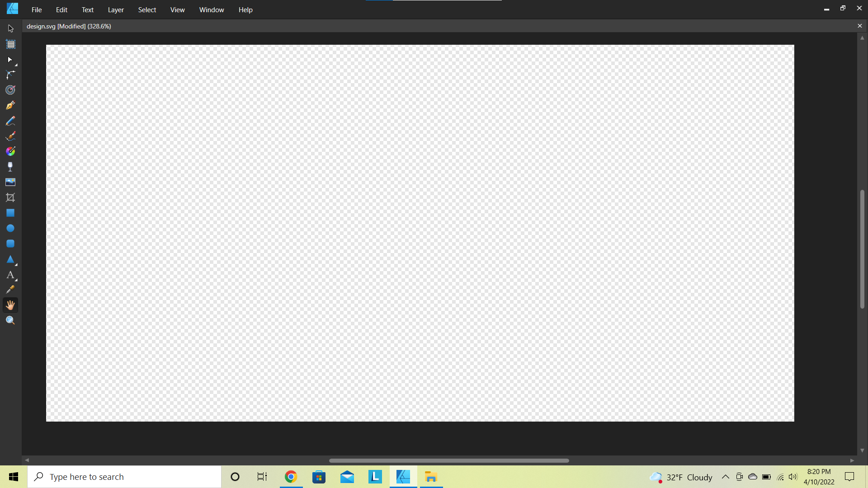The image size is (868, 488).
Task: Select the Pen tool
Action: [x=10, y=105]
